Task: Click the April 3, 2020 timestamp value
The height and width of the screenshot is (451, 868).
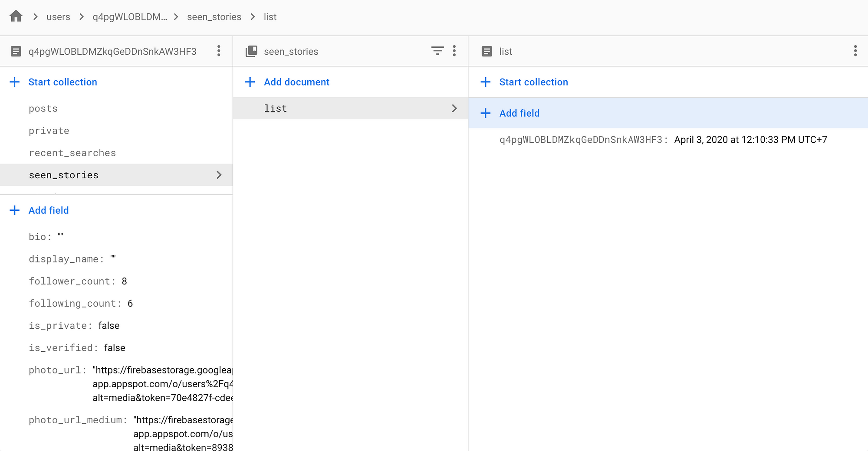Action: point(751,140)
